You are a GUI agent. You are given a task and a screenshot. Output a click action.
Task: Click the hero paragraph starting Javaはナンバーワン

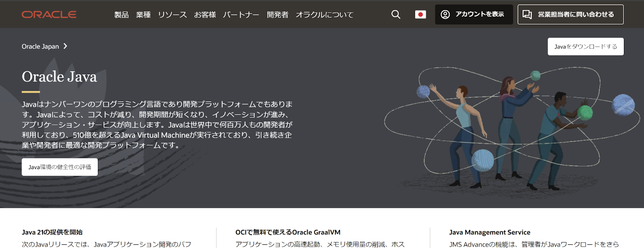coord(157,125)
